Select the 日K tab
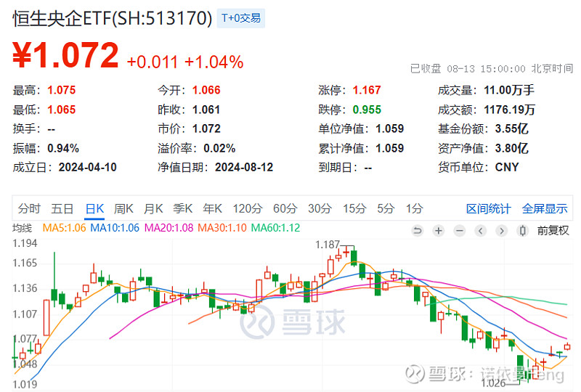Image resolution: width=581 pixels, height=392 pixels. click(95, 208)
